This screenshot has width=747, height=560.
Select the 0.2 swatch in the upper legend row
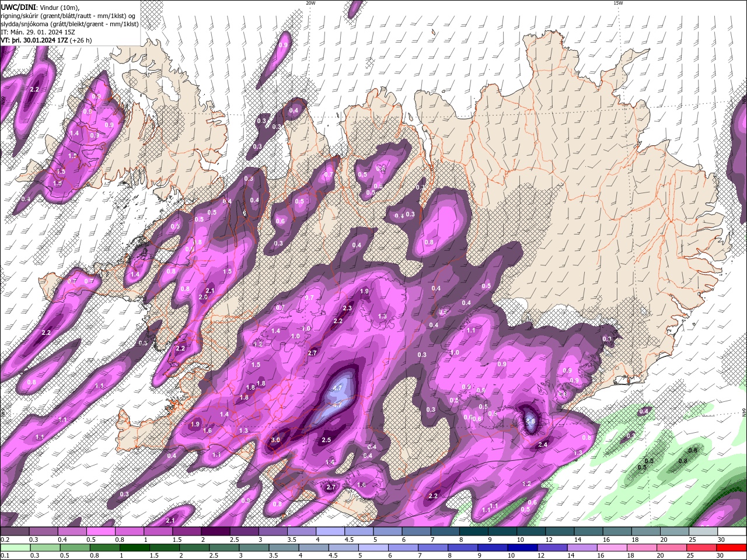15,531
